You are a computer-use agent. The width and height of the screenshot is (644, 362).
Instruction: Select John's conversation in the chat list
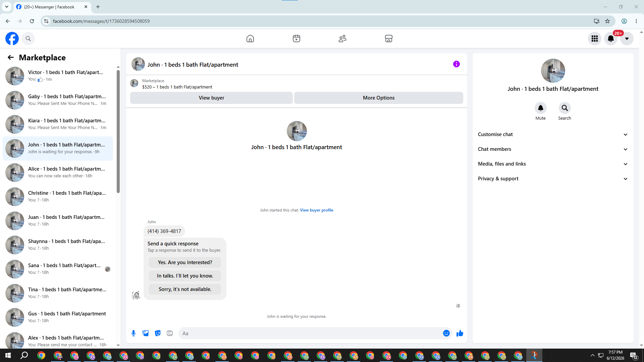[x=58, y=148]
